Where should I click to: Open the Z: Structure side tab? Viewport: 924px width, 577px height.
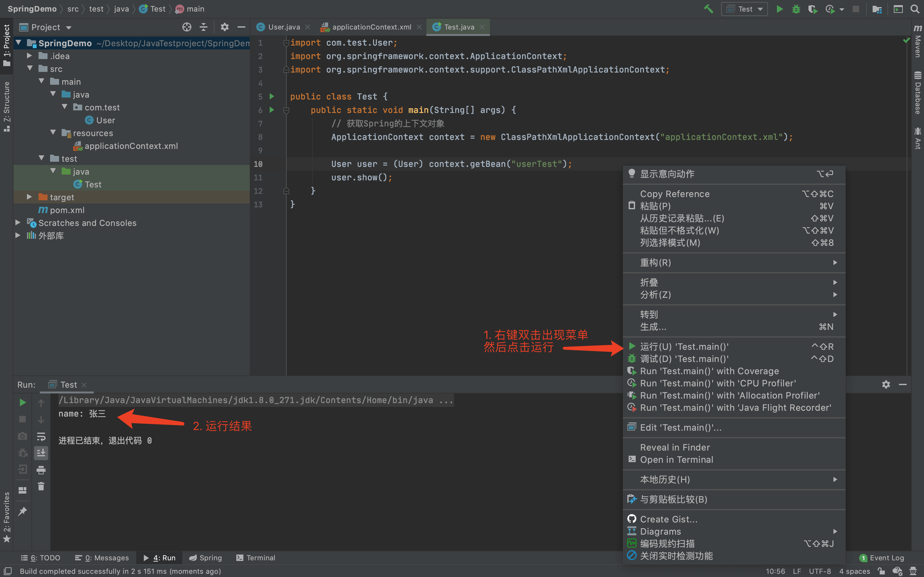coord(6,107)
